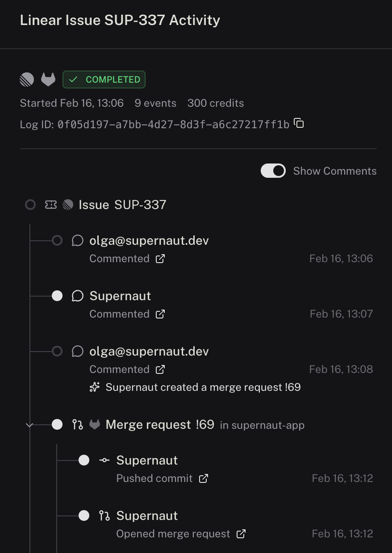
Task: Click the comment bubble icon on olga's first comment
Action: tap(78, 240)
